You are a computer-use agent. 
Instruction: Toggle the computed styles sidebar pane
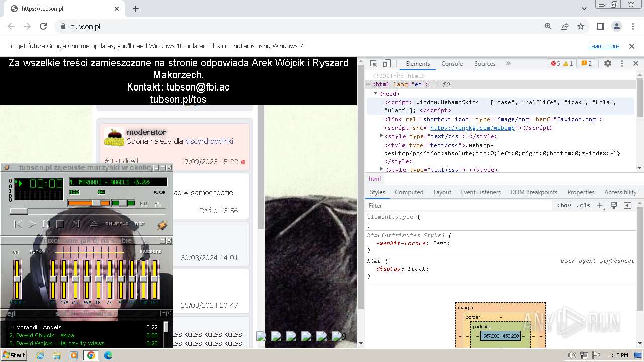(627, 206)
